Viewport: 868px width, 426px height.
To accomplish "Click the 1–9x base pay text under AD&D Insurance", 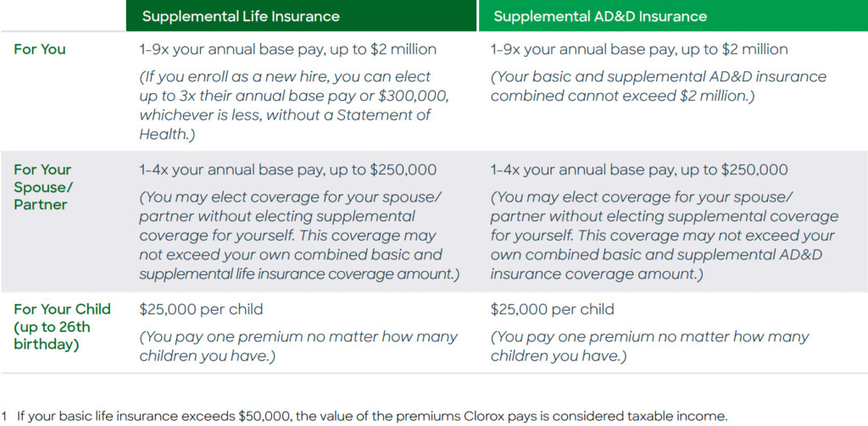I will pyautogui.click(x=638, y=49).
